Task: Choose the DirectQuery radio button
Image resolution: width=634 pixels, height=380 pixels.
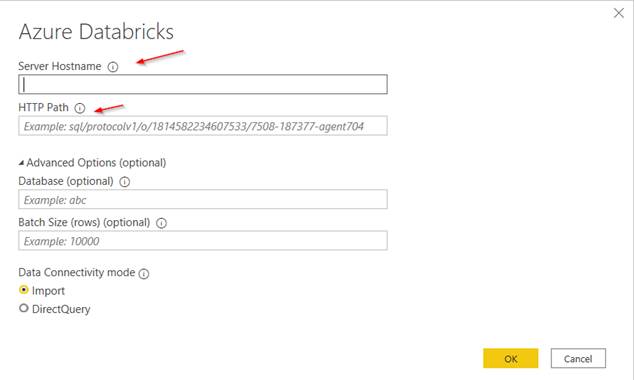Action: pyautogui.click(x=24, y=308)
